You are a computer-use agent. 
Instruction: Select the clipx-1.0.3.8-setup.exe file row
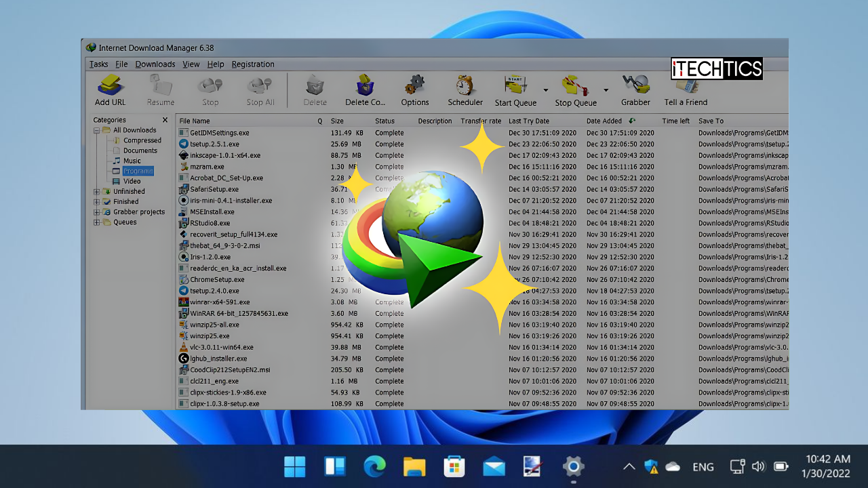(482, 403)
